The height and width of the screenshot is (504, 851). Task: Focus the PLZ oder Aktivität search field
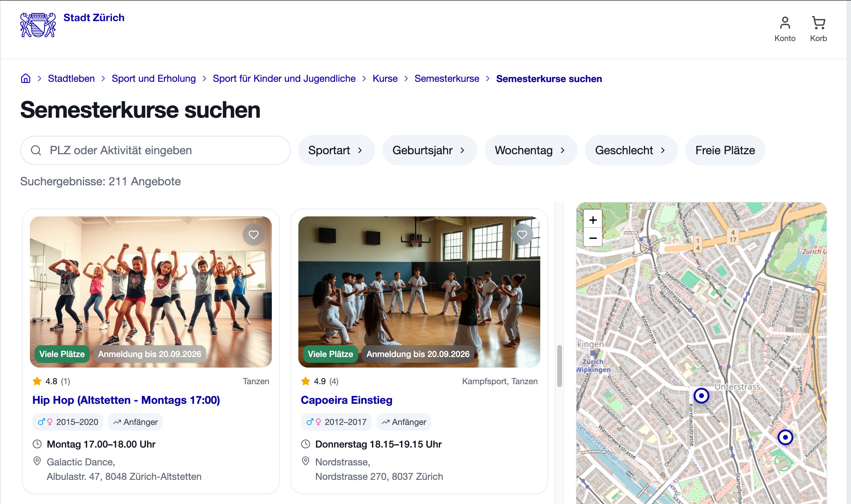coord(155,150)
